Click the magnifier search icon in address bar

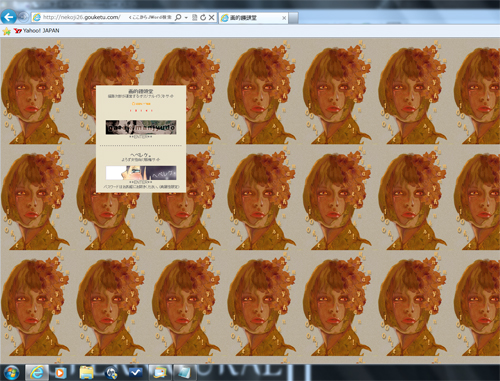click(178, 17)
